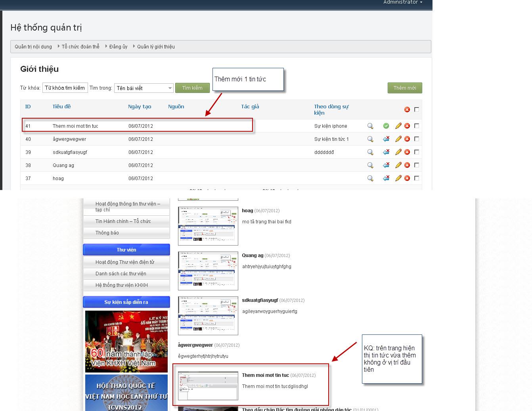Image resolution: width=532 pixels, height=411 pixels.
Task: Click the blue arrow publish icon in row 40
Action: [386, 139]
